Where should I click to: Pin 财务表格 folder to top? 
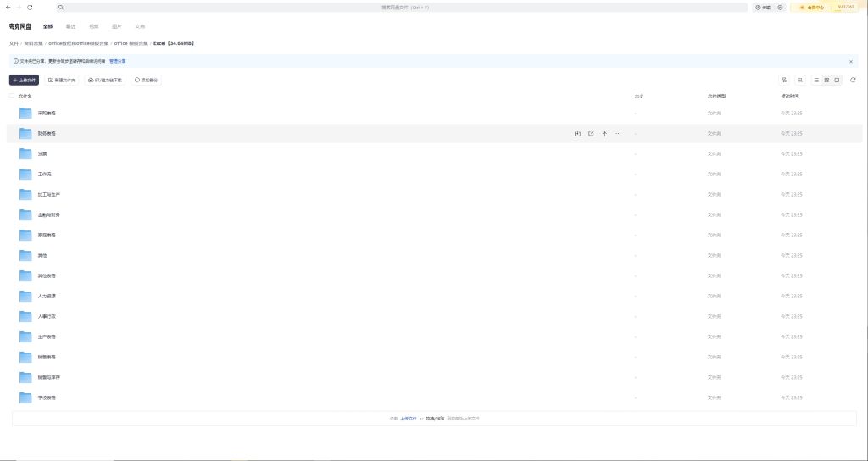click(x=604, y=133)
